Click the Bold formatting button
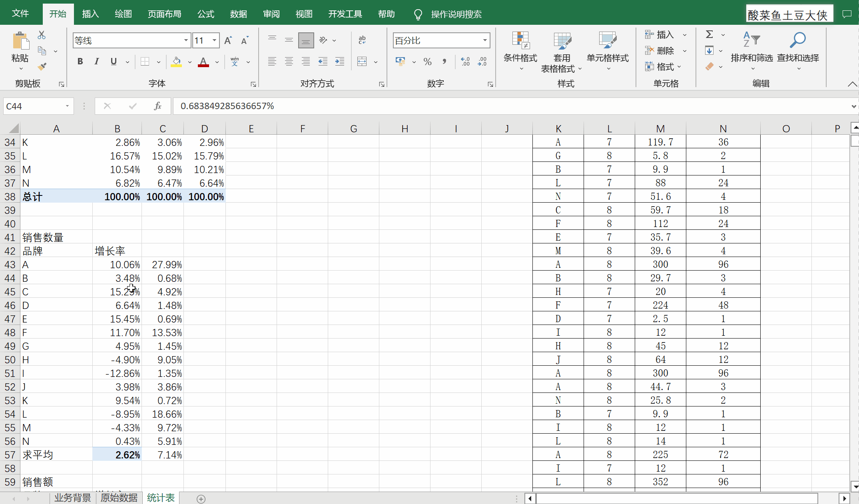This screenshot has height=504, width=859. 80,62
